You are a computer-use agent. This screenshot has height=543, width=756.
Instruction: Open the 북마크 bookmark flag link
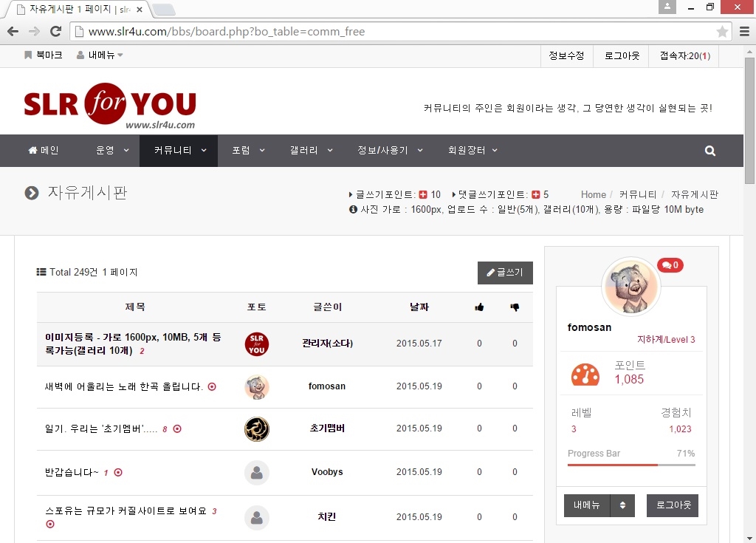click(44, 55)
